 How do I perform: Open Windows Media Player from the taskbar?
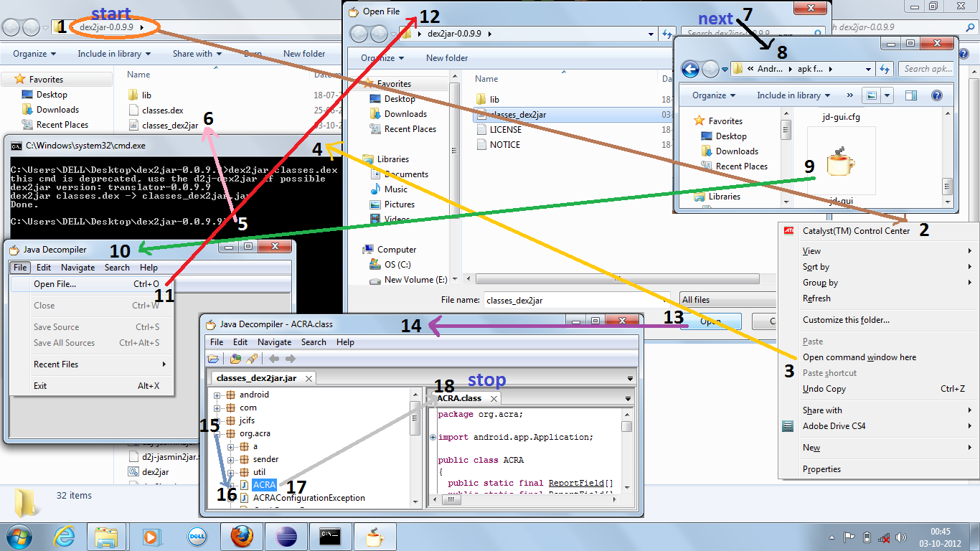pos(151,537)
